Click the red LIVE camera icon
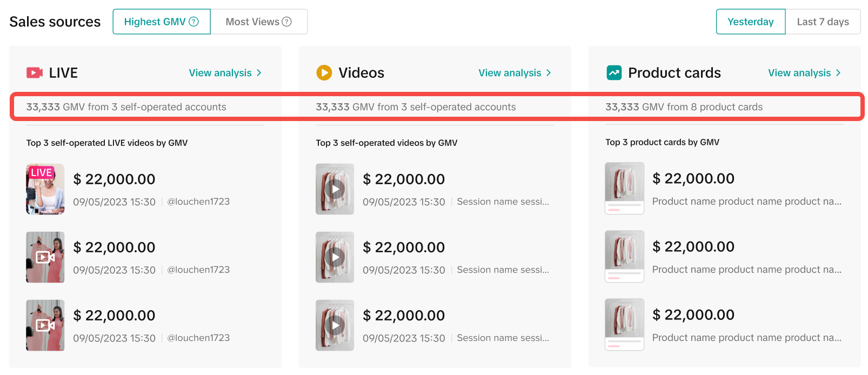The height and width of the screenshot is (375, 868). [35, 73]
